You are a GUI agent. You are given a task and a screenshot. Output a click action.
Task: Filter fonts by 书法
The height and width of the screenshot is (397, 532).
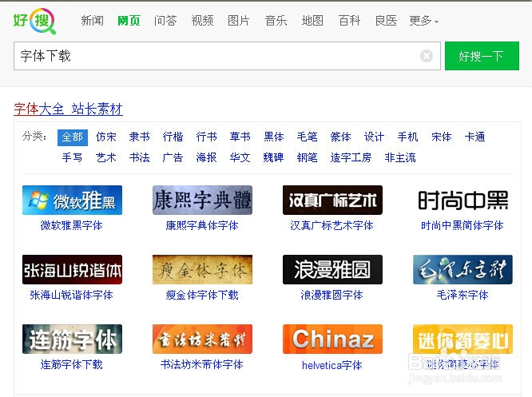(140, 158)
